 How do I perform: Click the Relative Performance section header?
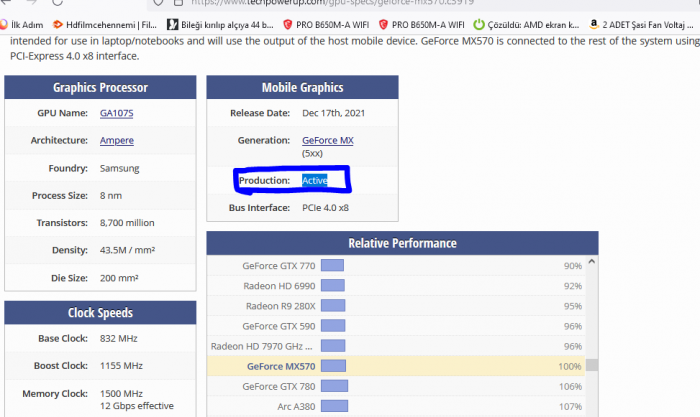[x=401, y=243]
